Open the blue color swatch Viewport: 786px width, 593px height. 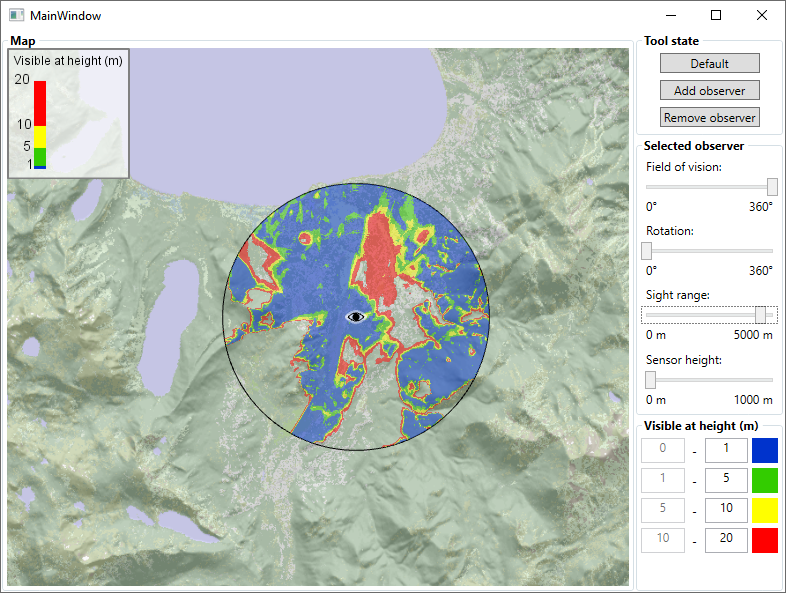pyautogui.click(x=764, y=450)
